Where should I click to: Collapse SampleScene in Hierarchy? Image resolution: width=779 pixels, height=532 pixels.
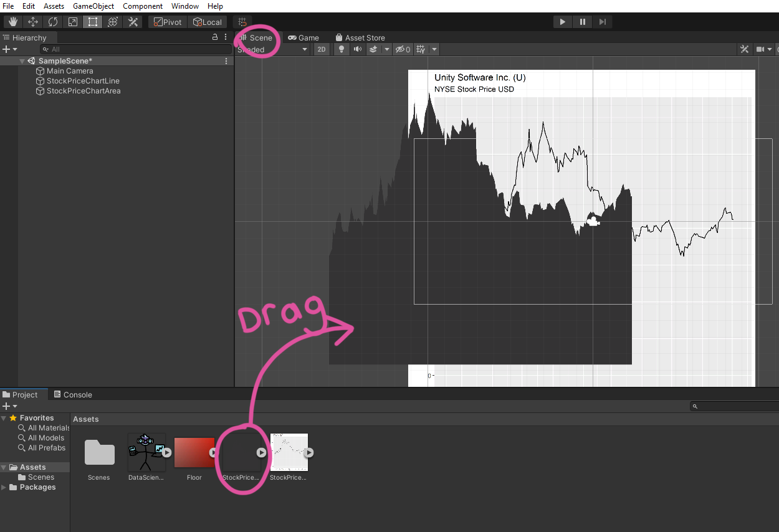(22, 61)
